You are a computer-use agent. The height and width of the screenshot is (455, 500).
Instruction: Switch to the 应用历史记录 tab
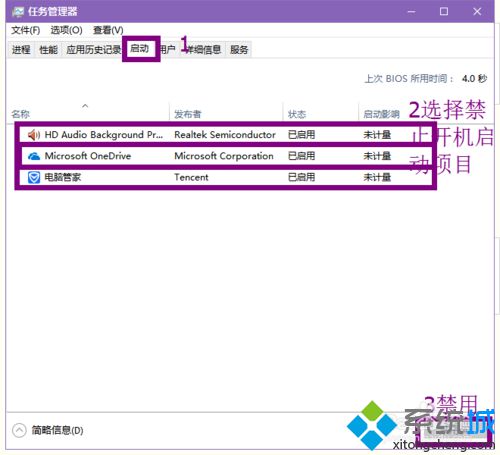point(93,50)
